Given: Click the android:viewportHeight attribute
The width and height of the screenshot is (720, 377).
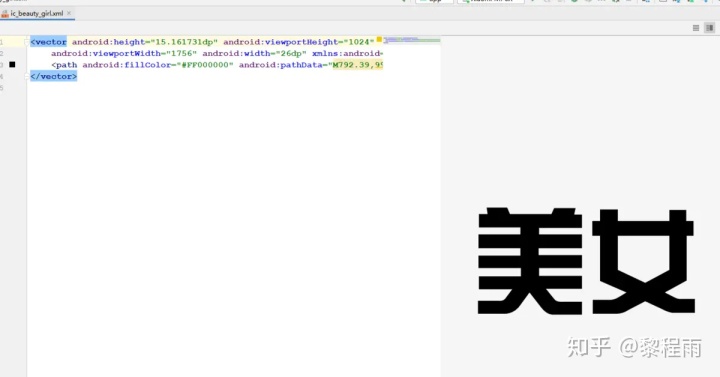Looking at the screenshot, I should 281,42.
